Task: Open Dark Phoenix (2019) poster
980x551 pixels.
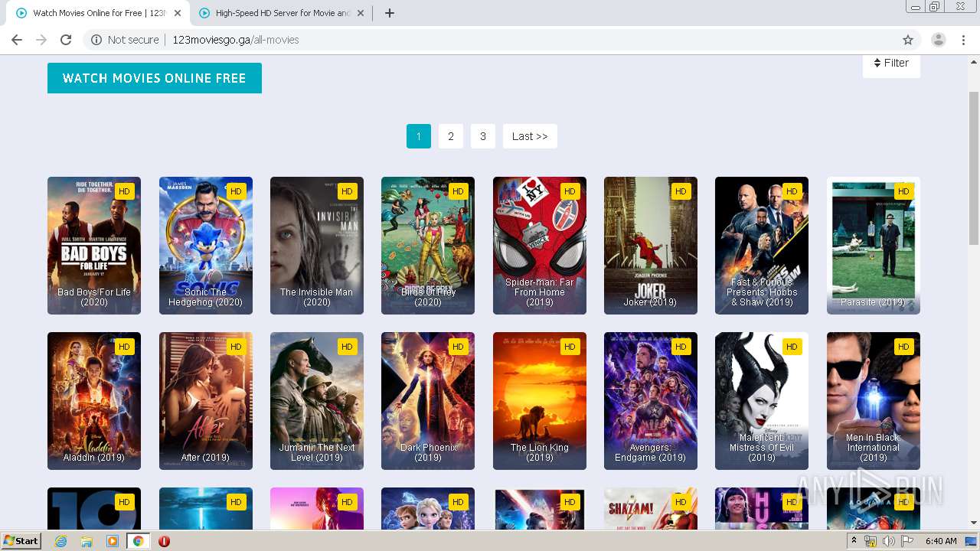Action: (x=428, y=401)
